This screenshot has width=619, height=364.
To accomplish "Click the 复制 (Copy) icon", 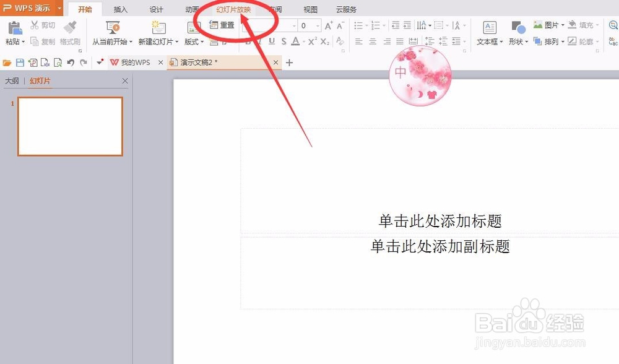I will pyautogui.click(x=43, y=41).
